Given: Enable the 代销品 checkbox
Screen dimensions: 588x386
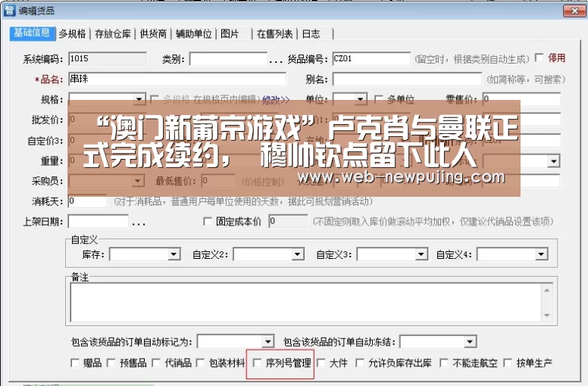Looking at the screenshot, I should 156,363.
